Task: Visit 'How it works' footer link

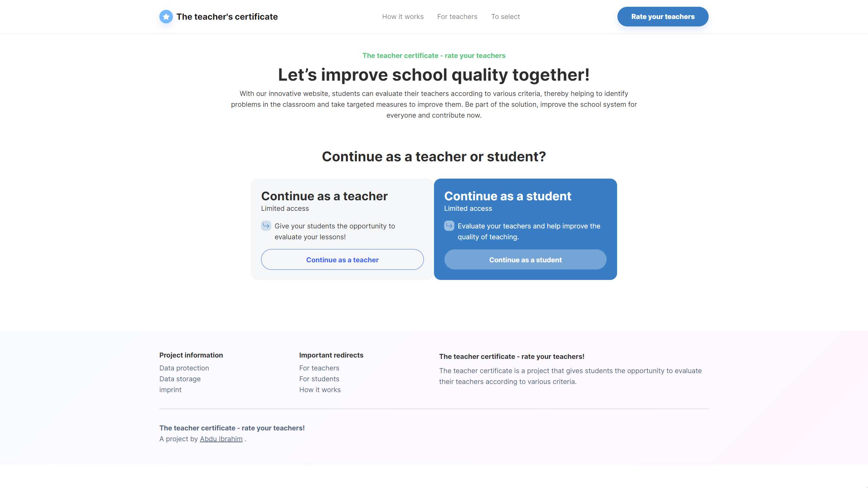Action: (x=320, y=390)
